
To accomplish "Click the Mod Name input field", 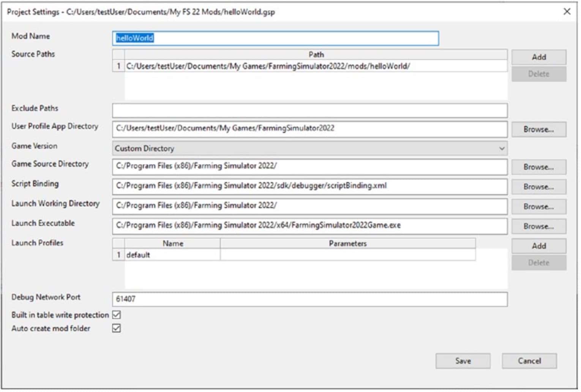I will click(x=275, y=38).
